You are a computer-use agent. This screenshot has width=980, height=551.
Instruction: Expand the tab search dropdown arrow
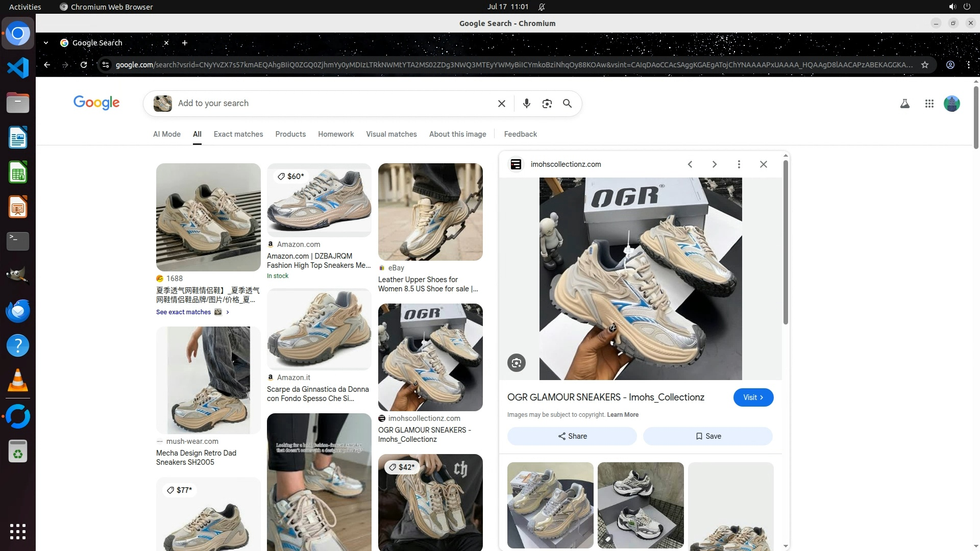tap(46, 43)
